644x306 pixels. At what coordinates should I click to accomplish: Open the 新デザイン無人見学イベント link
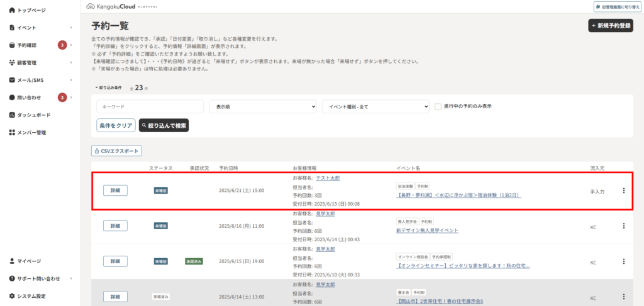pos(427,230)
